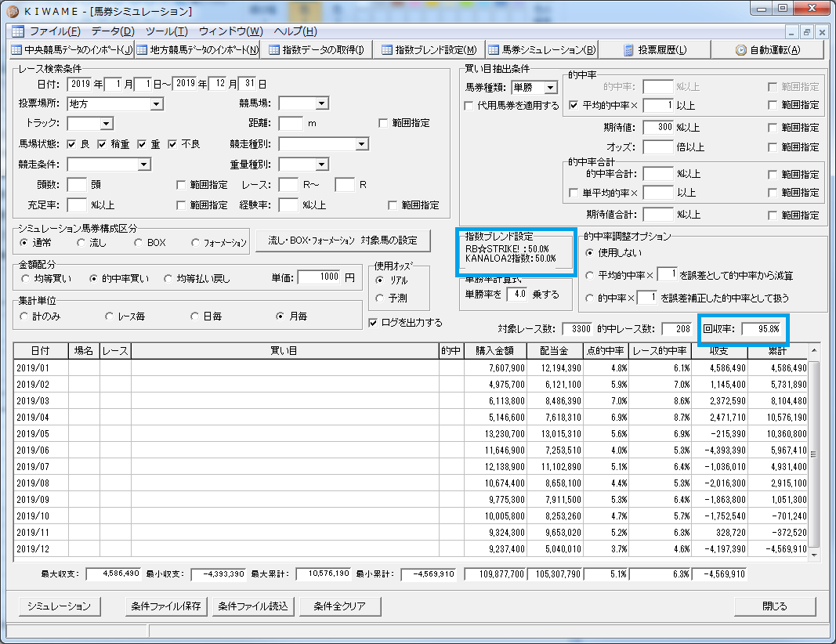Click the 中央競馬データのインポート toolbar button
The image size is (836, 644).
72,49
